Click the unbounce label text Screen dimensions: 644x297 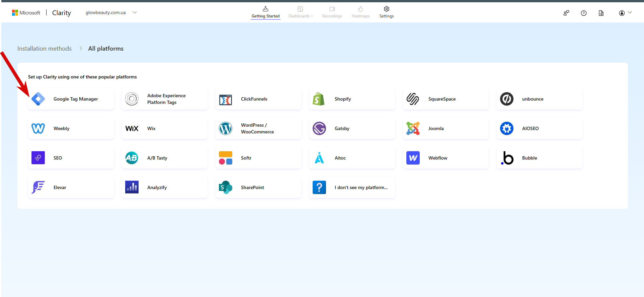click(533, 99)
